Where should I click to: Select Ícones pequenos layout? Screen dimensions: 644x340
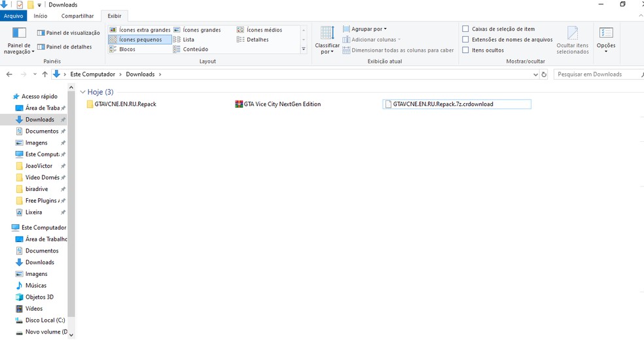pyautogui.click(x=140, y=39)
